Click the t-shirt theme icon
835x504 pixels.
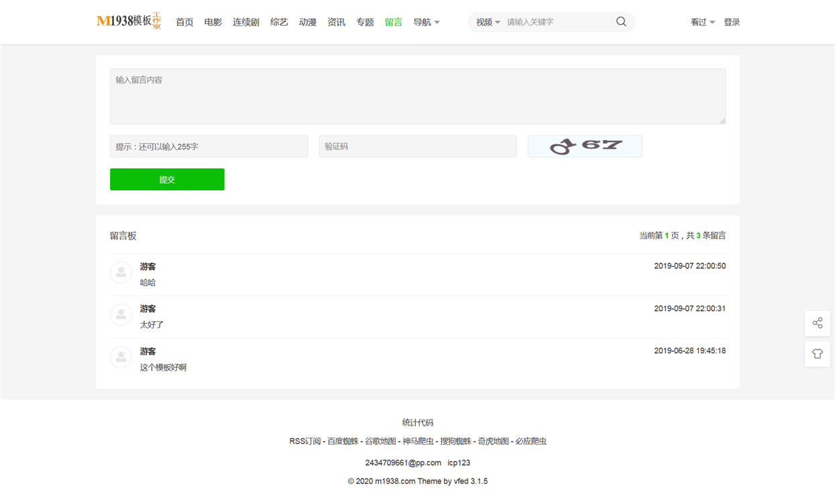[x=818, y=354]
